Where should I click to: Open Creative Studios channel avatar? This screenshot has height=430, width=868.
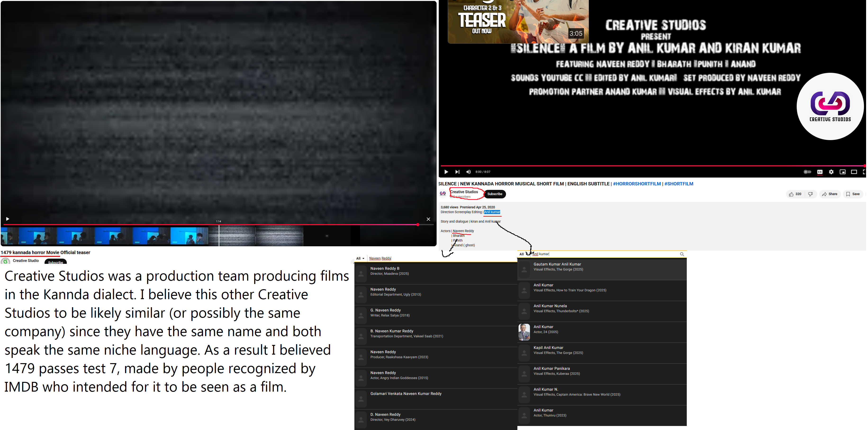click(443, 194)
